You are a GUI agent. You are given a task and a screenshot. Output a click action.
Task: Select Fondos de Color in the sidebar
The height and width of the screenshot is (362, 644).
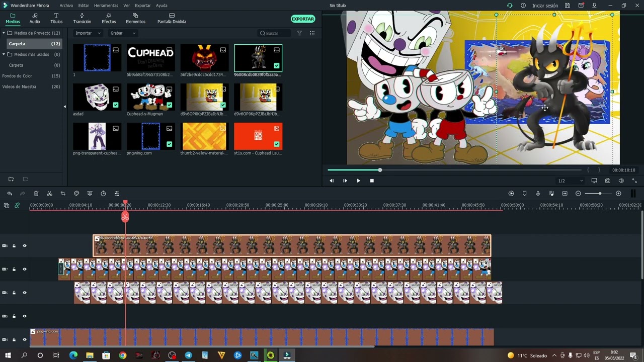[x=17, y=76]
